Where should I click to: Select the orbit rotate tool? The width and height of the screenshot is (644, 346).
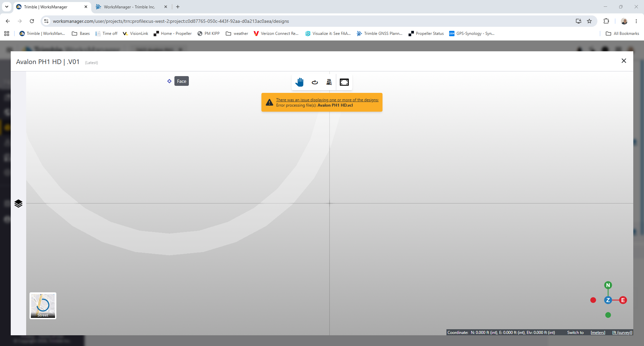click(x=315, y=82)
